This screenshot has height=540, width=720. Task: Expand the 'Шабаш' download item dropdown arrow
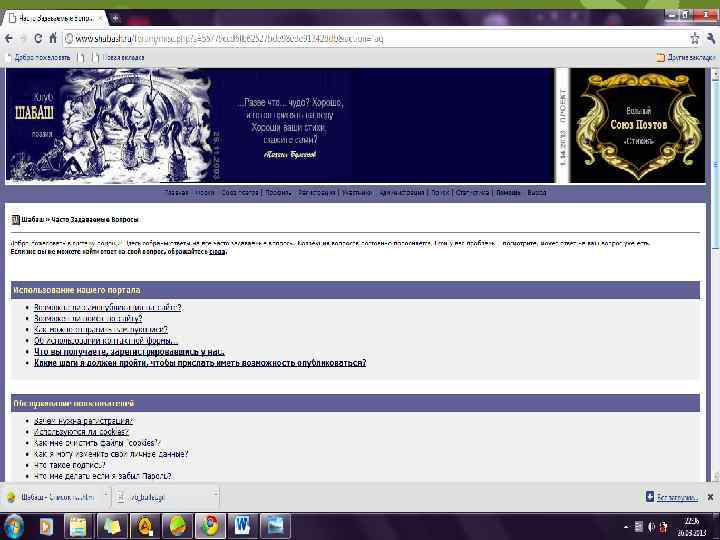pos(106,496)
